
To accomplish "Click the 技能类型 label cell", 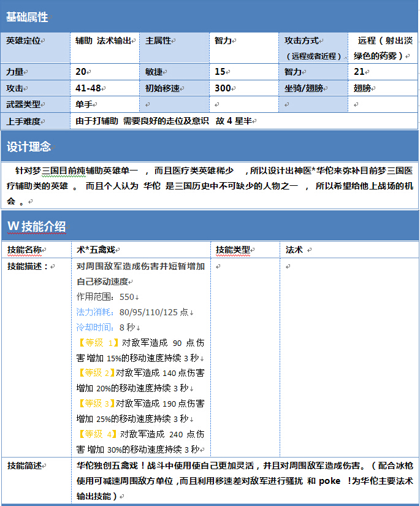I will 234,250.
